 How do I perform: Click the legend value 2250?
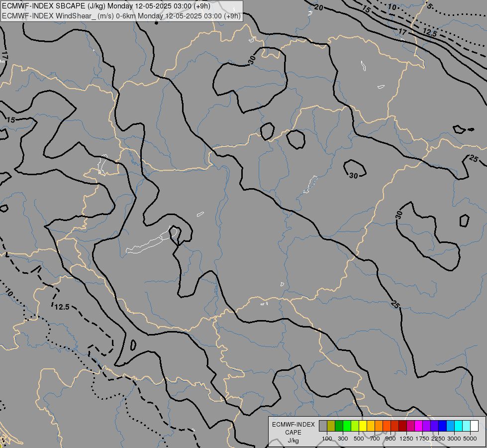(x=438, y=439)
